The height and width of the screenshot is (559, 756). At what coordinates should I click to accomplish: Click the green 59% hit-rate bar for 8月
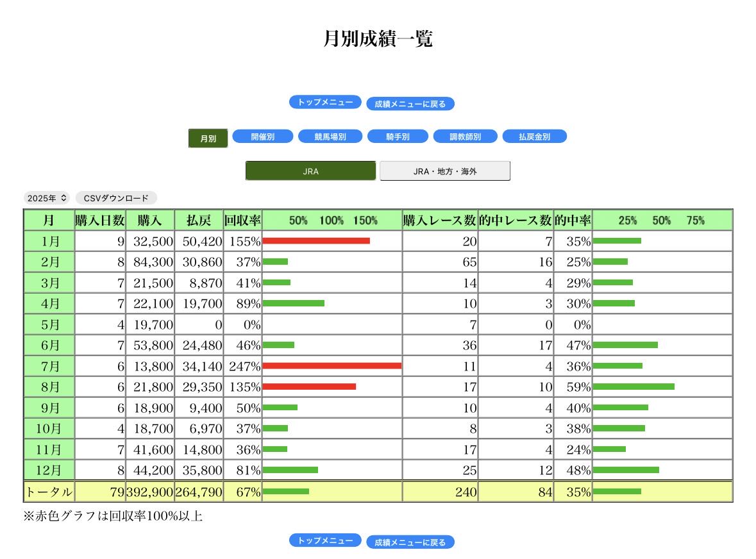tap(633, 387)
